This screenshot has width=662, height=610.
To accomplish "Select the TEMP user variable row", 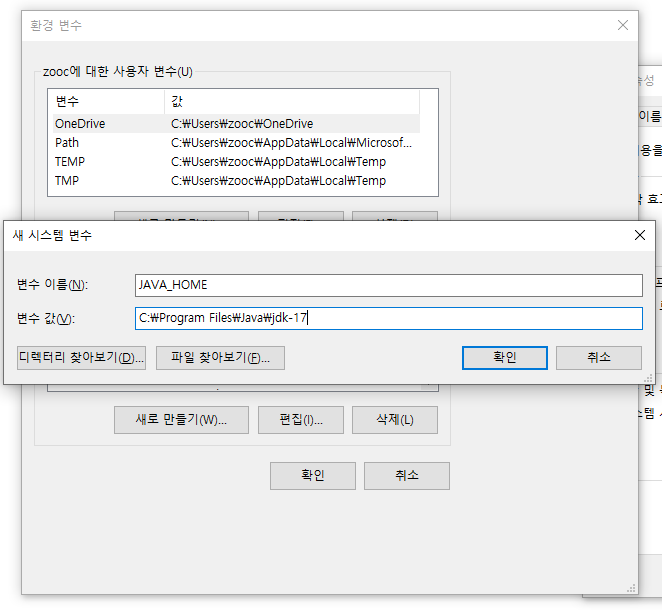I will (x=236, y=162).
